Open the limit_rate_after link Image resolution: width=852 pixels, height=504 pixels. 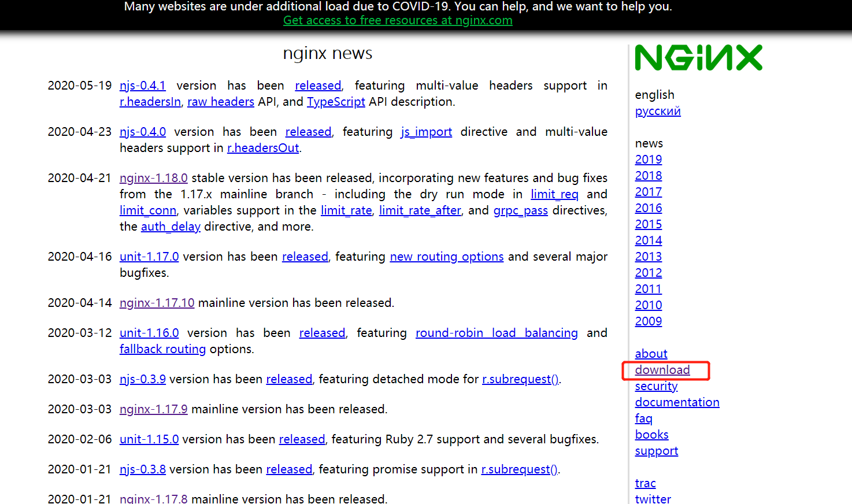[420, 210]
